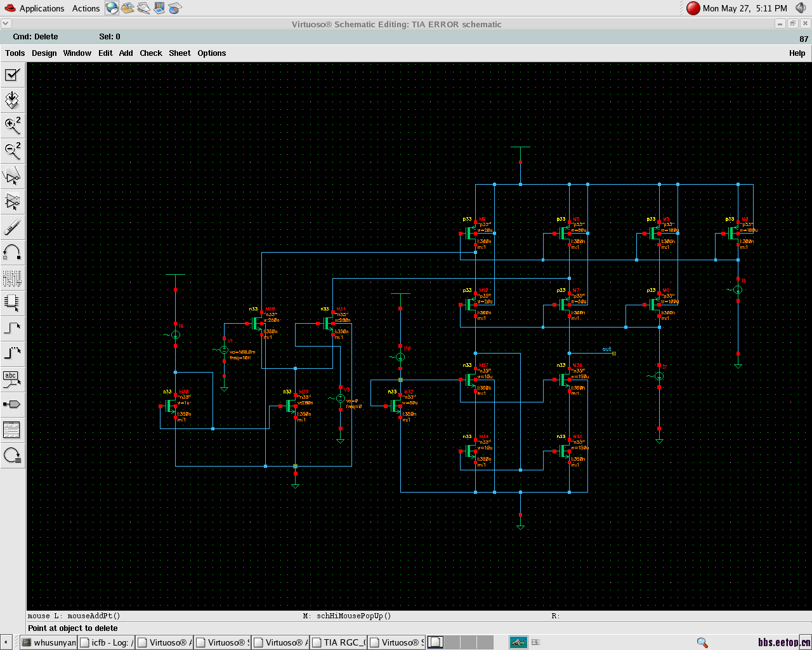Click the Zoom In by 2 tool

pyautogui.click(x=12, y=125)
